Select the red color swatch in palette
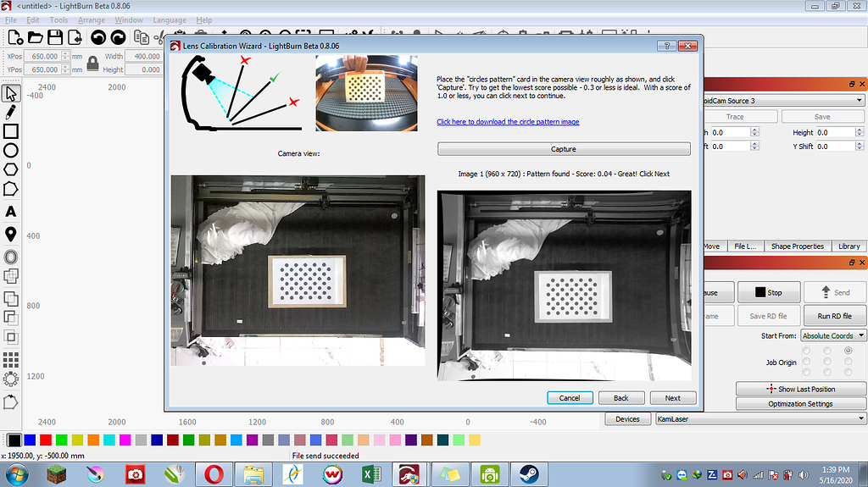 (46, 440)
